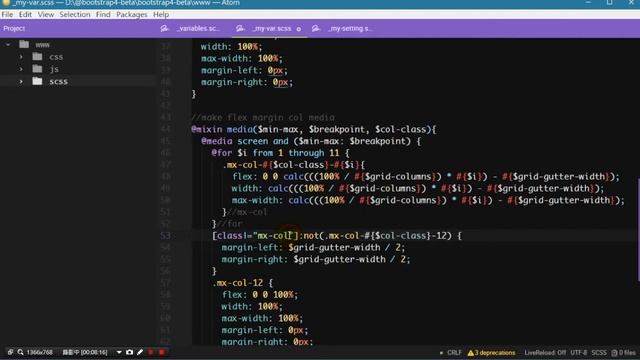Screen dimensions: 640x360
Task: Click the 0 files git status
Action: tap(624, 353)
